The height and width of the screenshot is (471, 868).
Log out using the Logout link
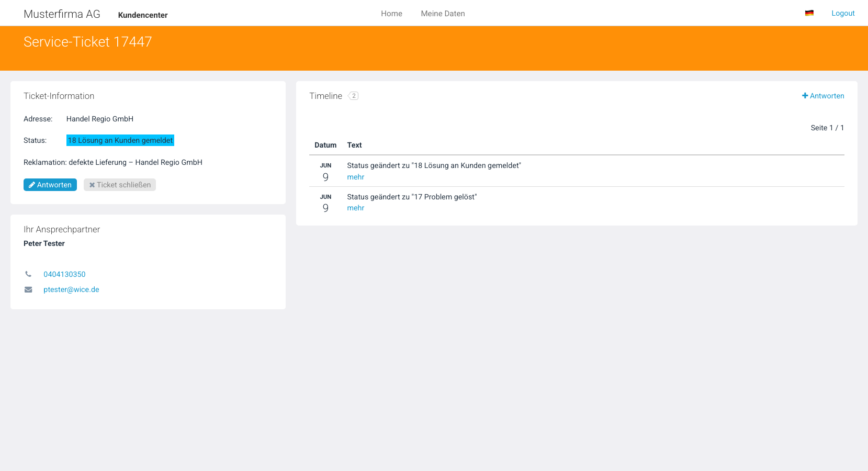843,13
